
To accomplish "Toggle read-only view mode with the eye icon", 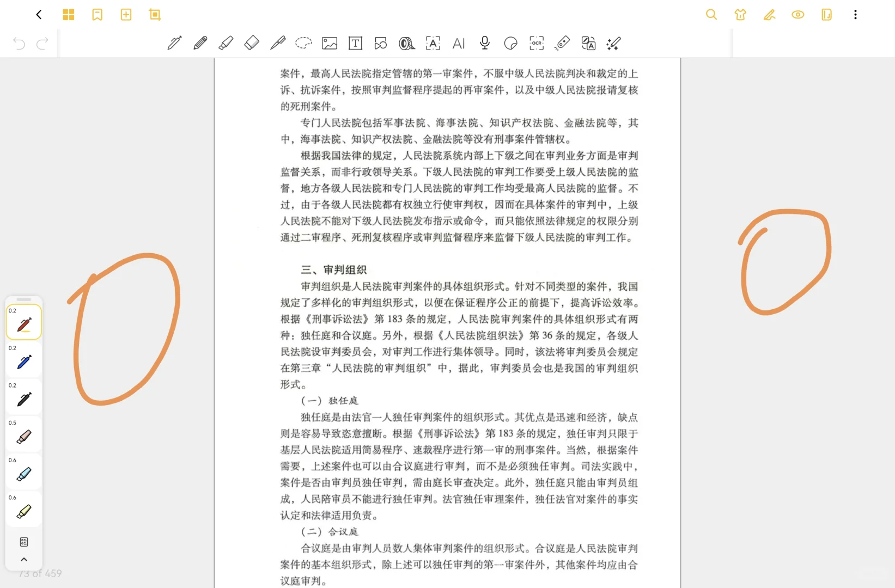I will pyautogui.click(x=797, y=15).
